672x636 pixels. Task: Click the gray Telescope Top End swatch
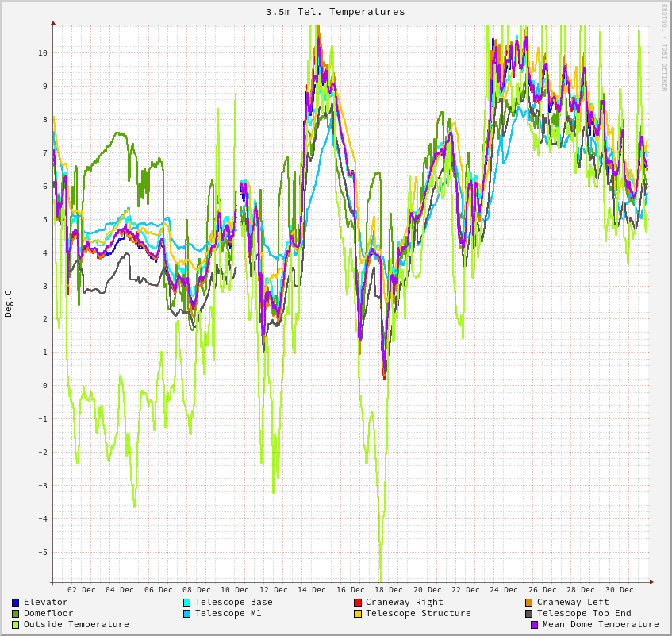[529, 614]
